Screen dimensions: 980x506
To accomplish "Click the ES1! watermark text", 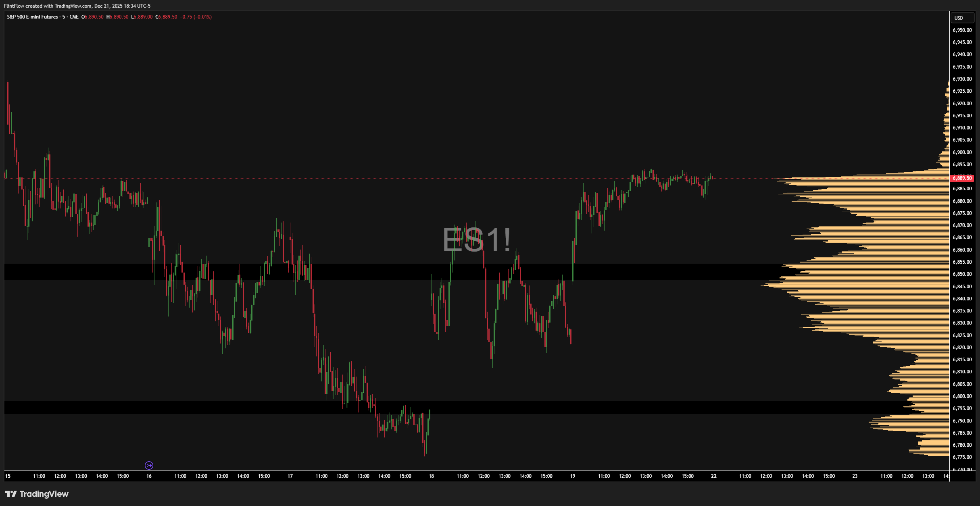I will tap(476, 240).
